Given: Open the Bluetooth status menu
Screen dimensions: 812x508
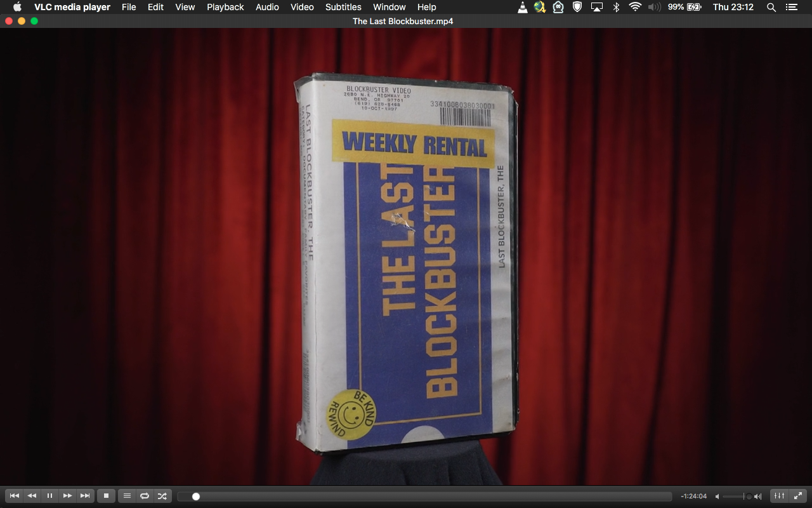Looking at the screenshot, I should point(616,7).
